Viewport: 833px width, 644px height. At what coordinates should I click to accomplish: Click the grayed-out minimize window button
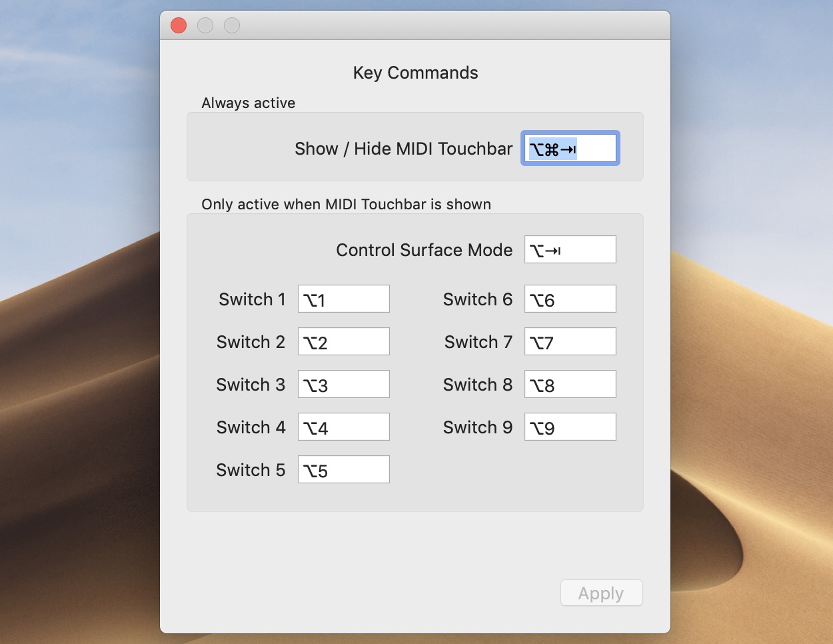point(205,25)
